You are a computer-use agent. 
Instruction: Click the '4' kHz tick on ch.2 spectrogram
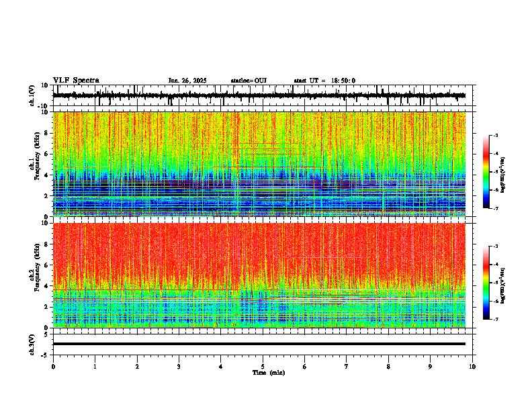[47, 286]
